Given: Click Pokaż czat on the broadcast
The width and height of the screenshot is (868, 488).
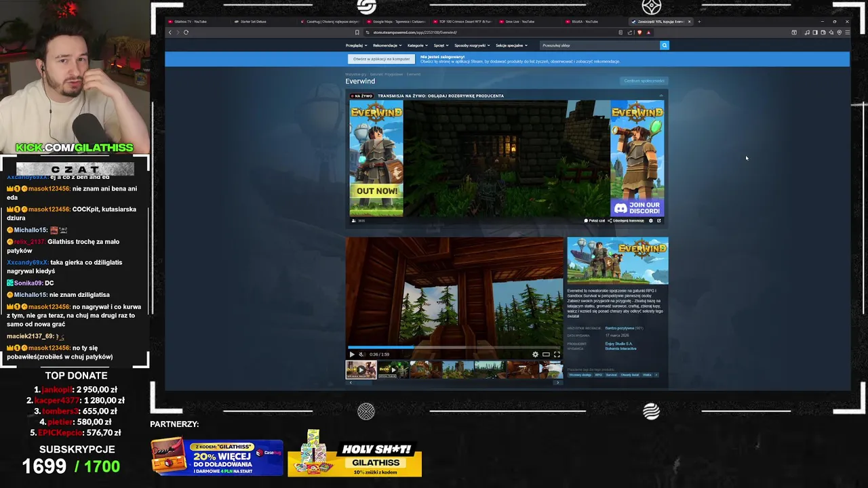Looking at the screenshot, I should [x=595, y=220].
